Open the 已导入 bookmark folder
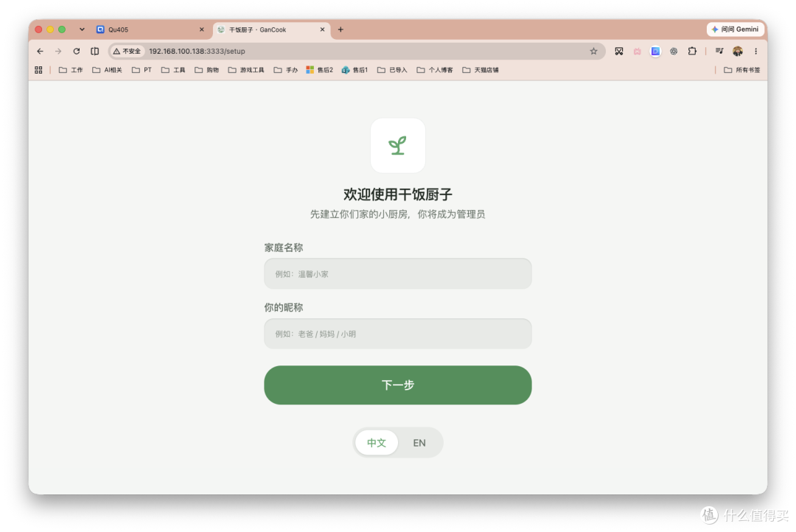The width and height of the screenshot is (796, 532). click(x=392, y=70)
